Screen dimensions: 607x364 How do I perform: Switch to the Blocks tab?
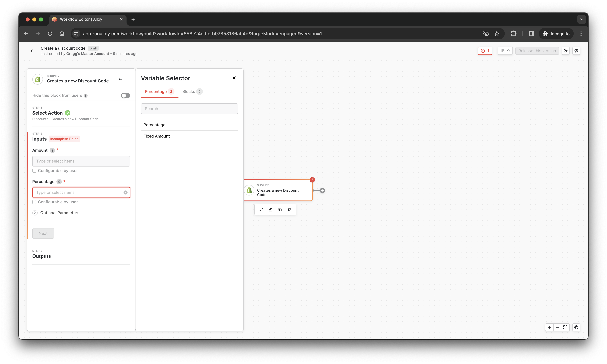(192, 91)
